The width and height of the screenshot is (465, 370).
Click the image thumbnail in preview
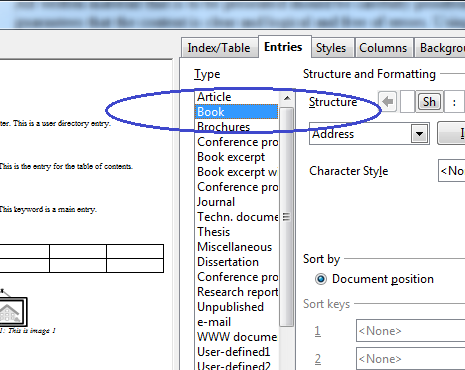click(x=13, y=312)
